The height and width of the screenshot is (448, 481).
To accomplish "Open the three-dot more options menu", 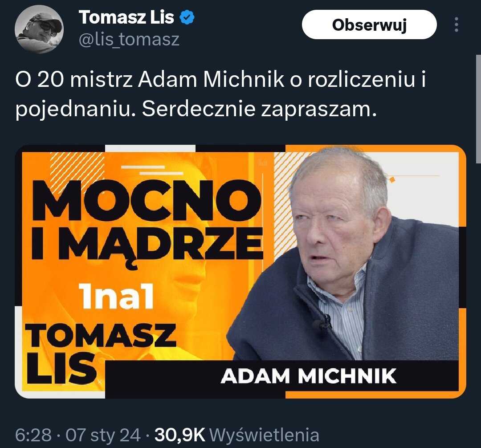I will point(457,24).
